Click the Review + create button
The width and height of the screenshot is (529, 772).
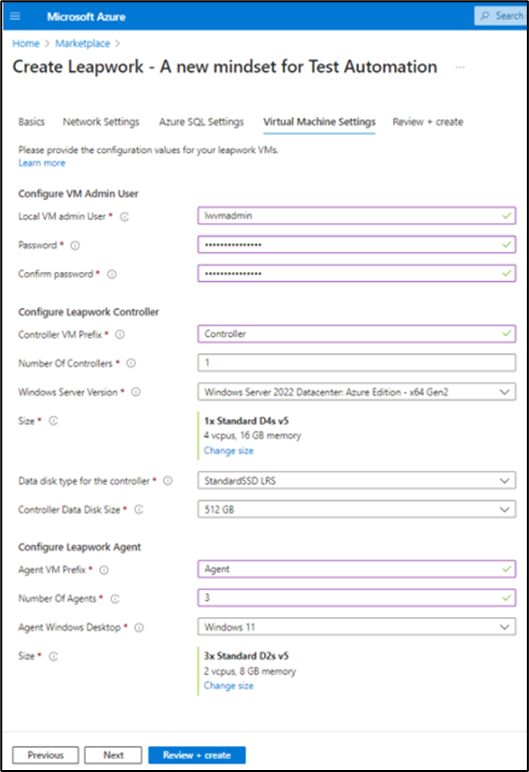click(x=197, y=755)
